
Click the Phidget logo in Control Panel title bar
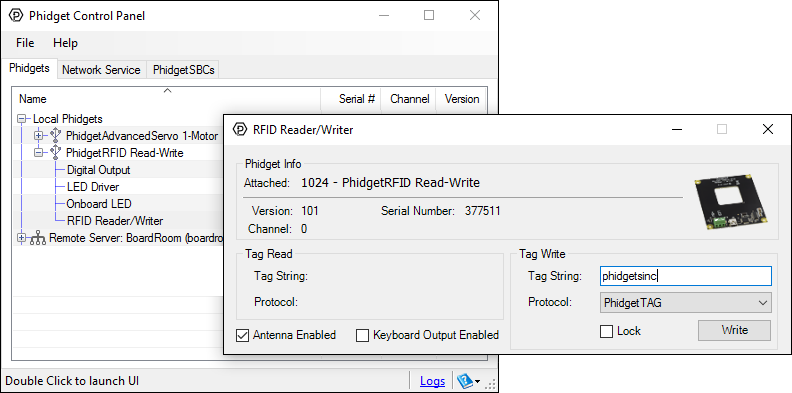16,16
